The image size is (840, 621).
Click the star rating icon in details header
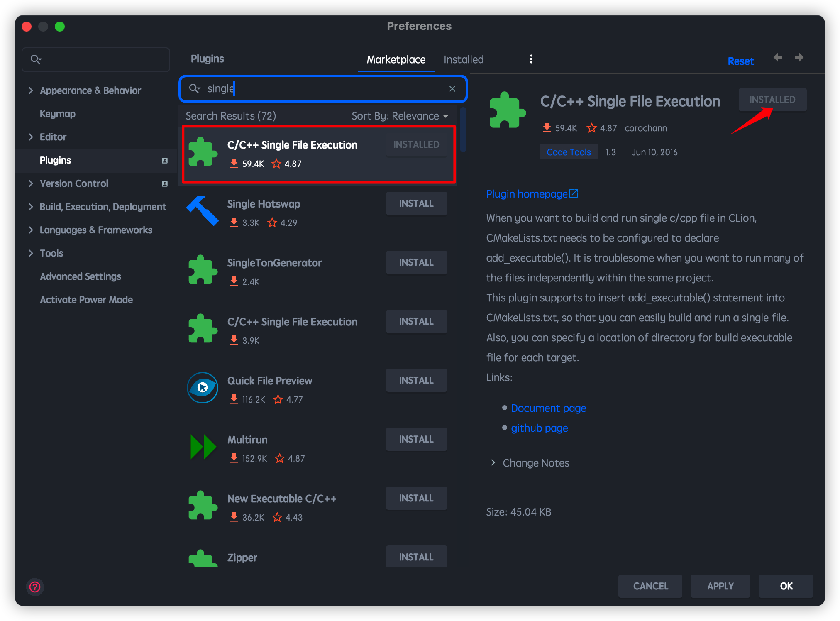click(591, 128)
